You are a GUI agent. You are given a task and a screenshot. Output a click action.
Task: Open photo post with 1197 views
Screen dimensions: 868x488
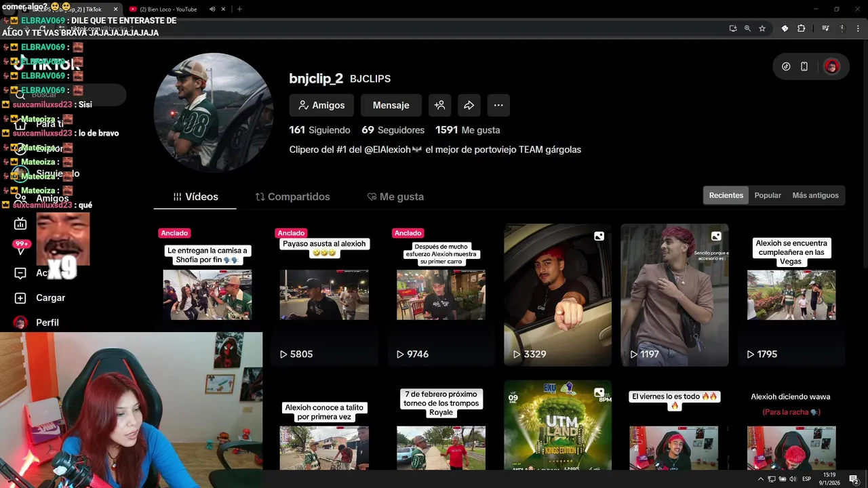pos(675,295)
